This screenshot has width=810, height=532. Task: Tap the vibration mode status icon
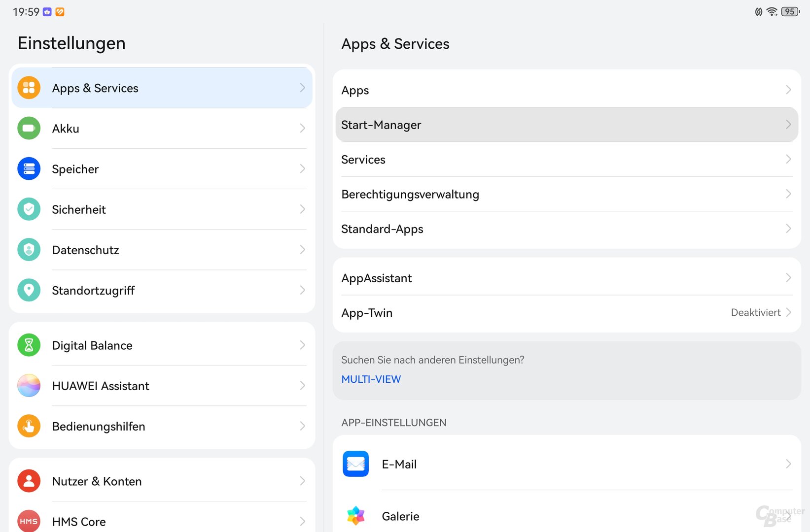[759, 12]
